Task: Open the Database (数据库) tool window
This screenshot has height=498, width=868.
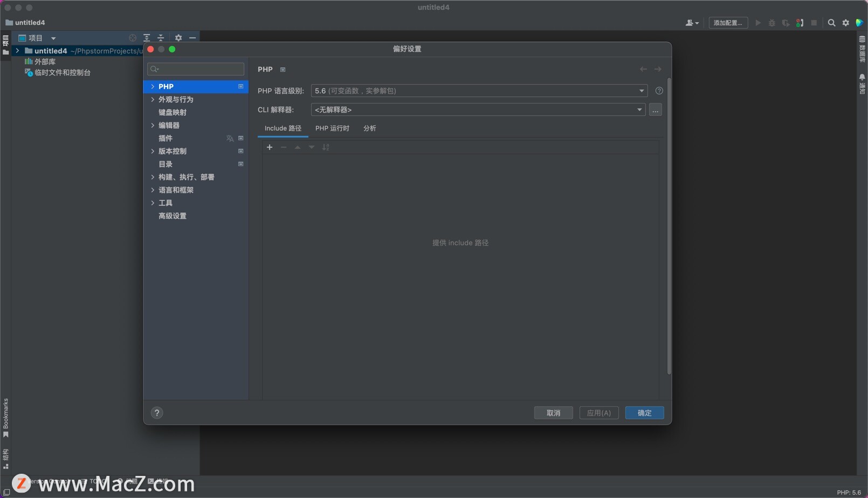Action: [862, 49]
